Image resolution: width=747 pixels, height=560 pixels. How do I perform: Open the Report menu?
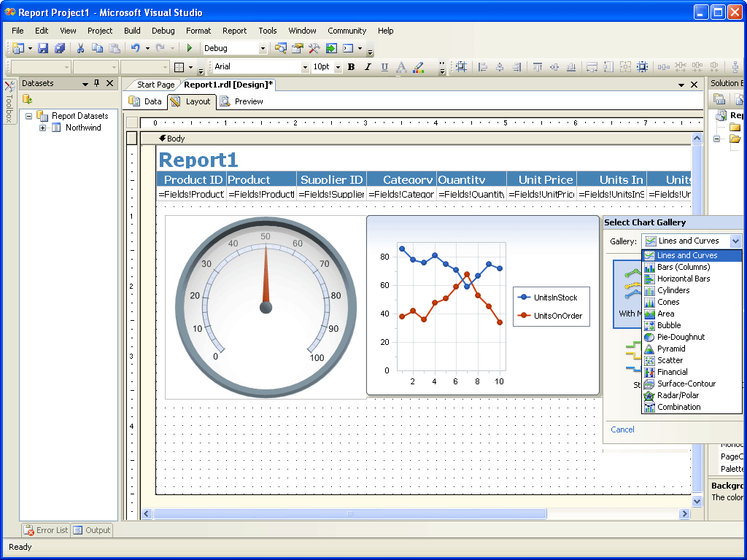(x=234, y=31)
